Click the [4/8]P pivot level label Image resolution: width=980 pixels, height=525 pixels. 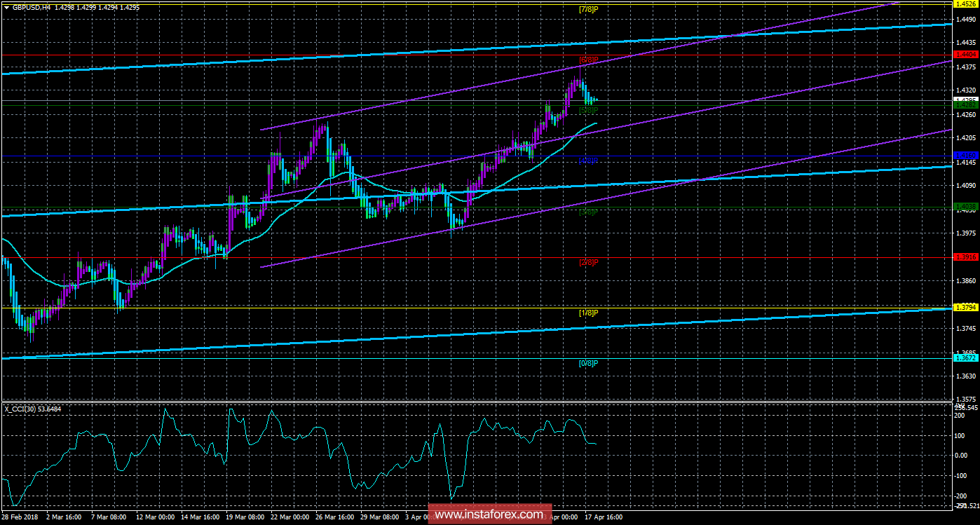tap(587, 160)
